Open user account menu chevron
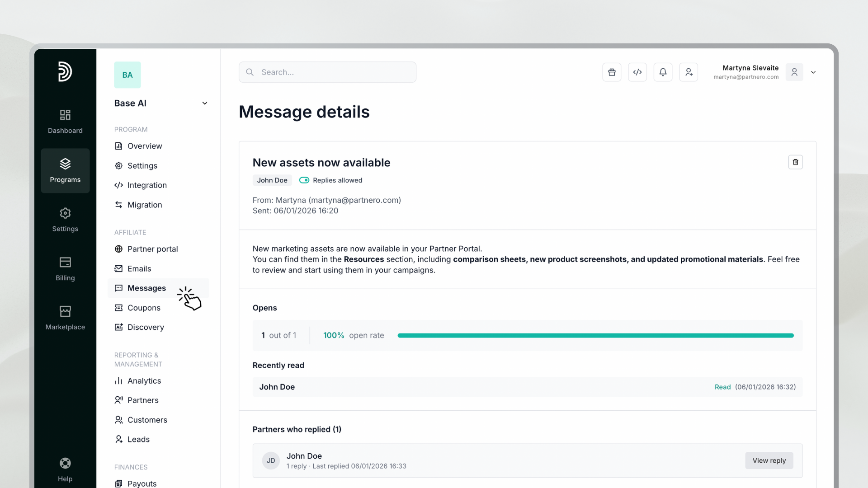This screenshot has height=488, width=868. click(x=813, y=72)
